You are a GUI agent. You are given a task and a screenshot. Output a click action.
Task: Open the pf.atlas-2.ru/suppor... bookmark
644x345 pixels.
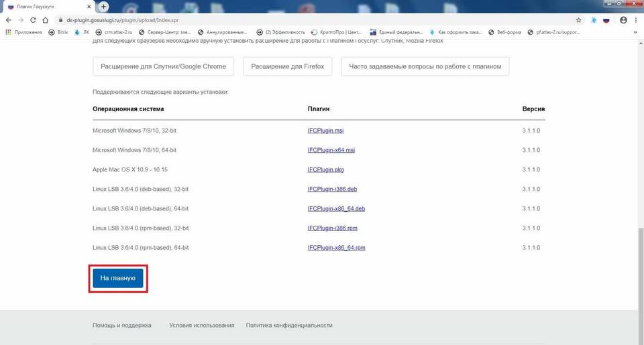553,32
